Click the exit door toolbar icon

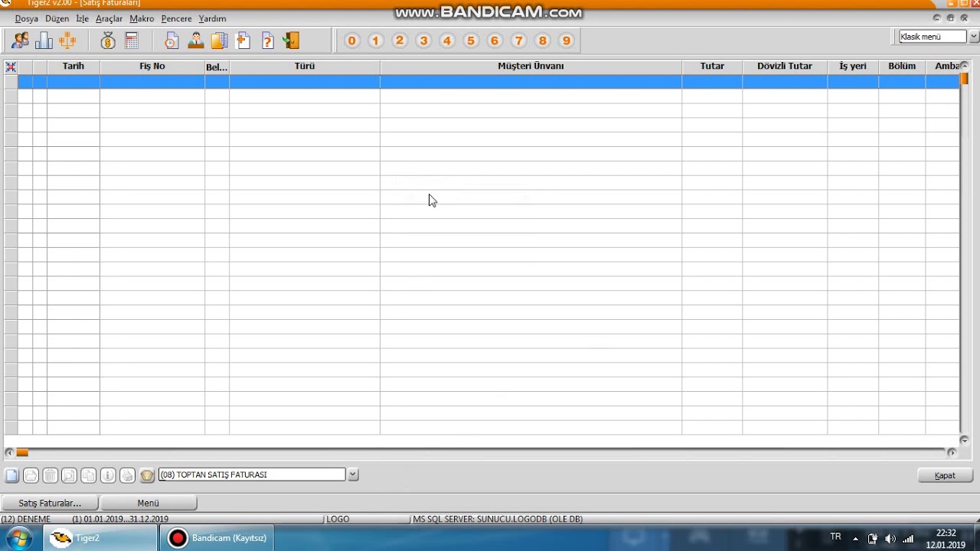click(291, 41)
